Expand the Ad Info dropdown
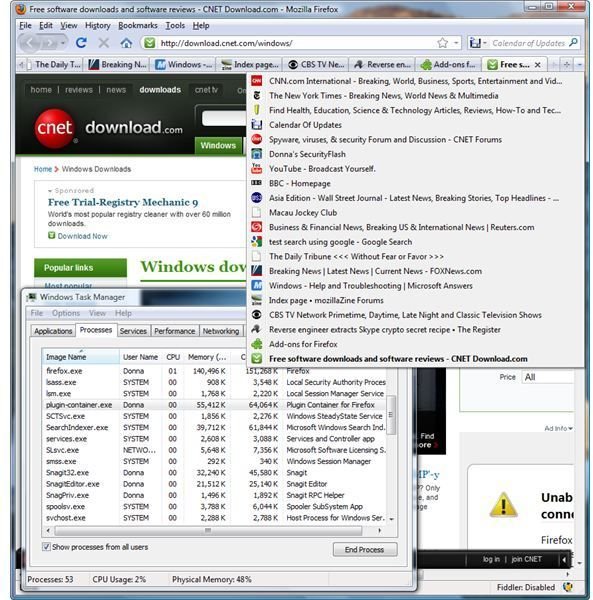The height and width of the screenshot is (600, 593). pos(558,429)
